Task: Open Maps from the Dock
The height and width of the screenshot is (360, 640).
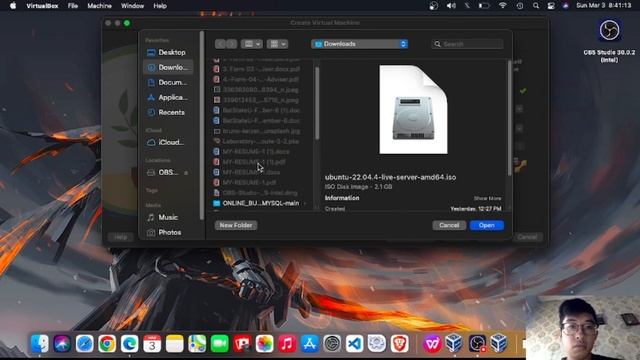Action: [x=197, y=344]
